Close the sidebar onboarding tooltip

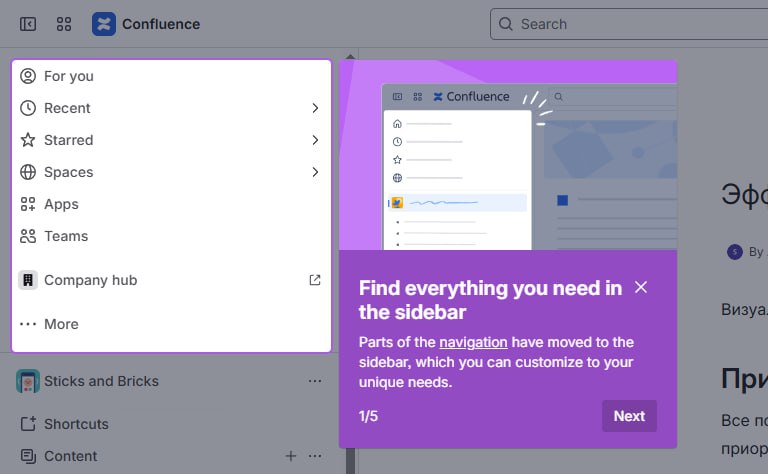tap(641, 287)
